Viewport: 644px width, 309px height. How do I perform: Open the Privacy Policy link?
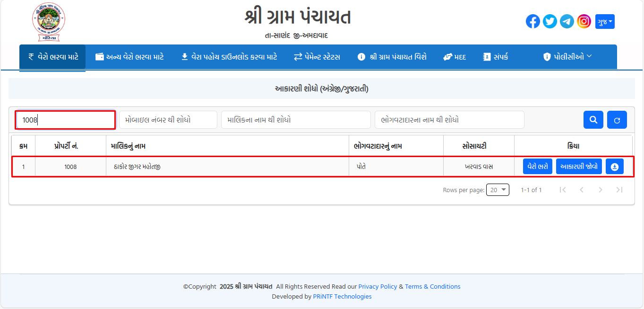(378, 286)
